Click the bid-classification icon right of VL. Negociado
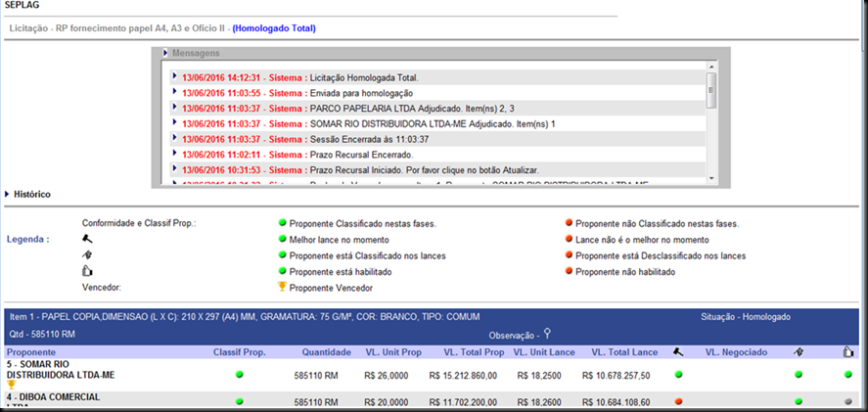 click(799, 351)
